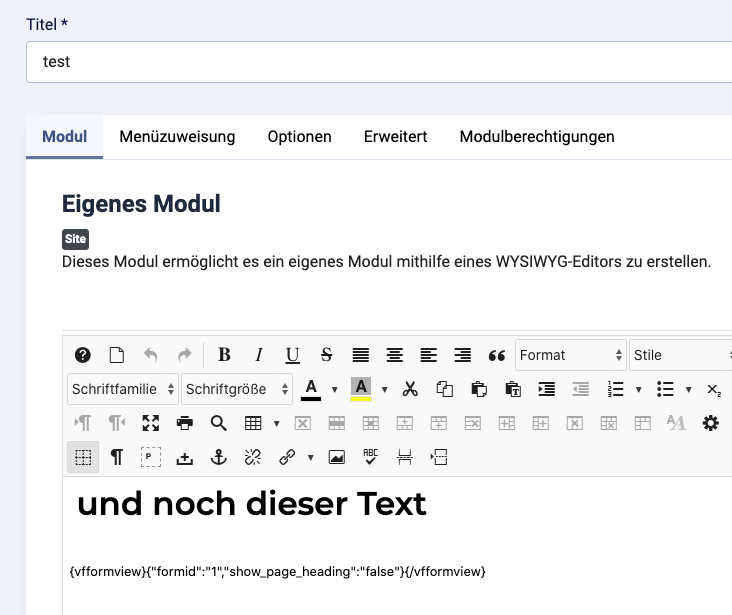Set right-to-left text direction
732x615 pixels.
coord(117,423)
